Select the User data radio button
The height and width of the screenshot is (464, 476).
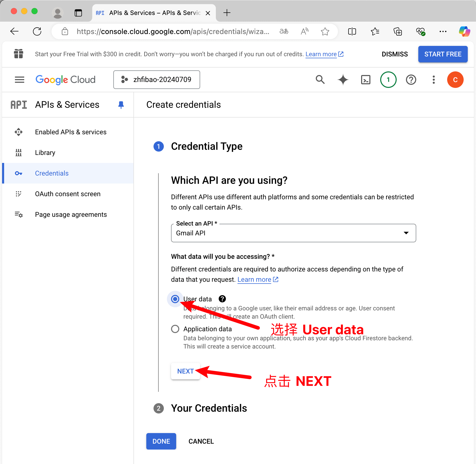click(175, 299)
